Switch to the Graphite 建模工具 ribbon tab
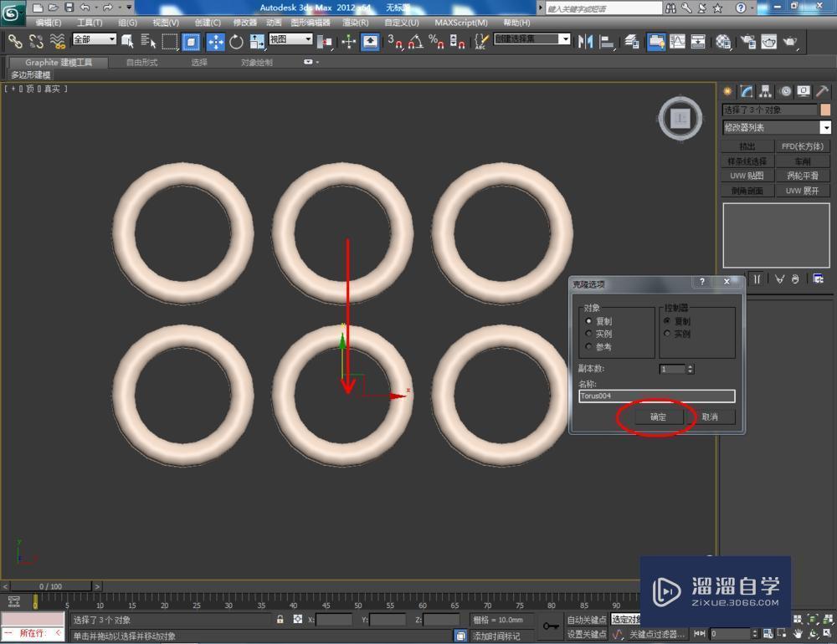 click(x=57, y=62)
